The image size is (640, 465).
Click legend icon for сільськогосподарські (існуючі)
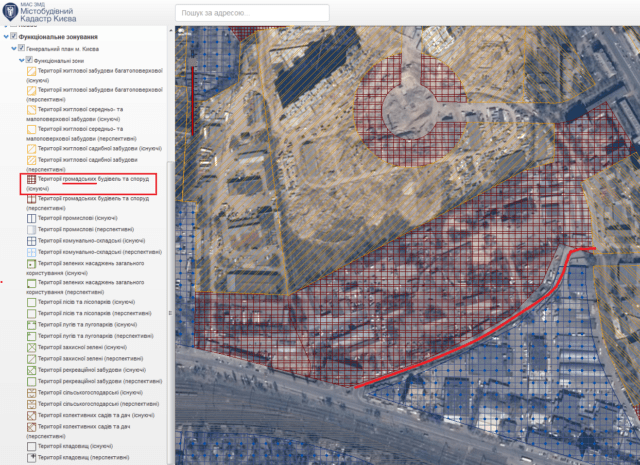pos(31,393)
